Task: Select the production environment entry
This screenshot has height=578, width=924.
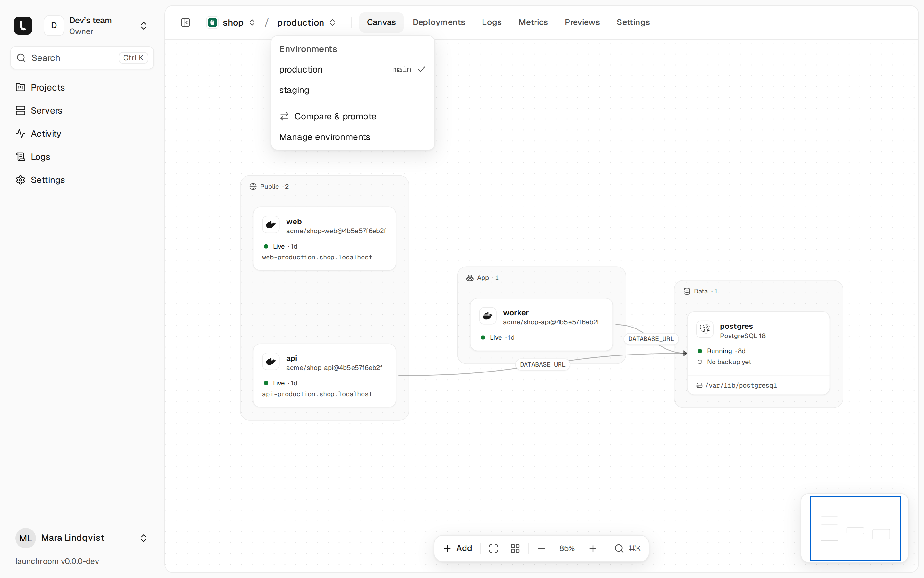Action: click(352, 70)
